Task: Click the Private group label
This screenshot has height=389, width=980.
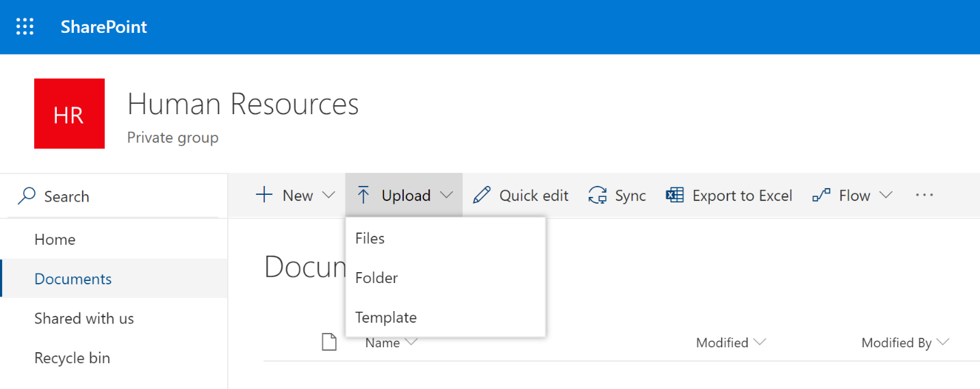Action: click(173, 138)
